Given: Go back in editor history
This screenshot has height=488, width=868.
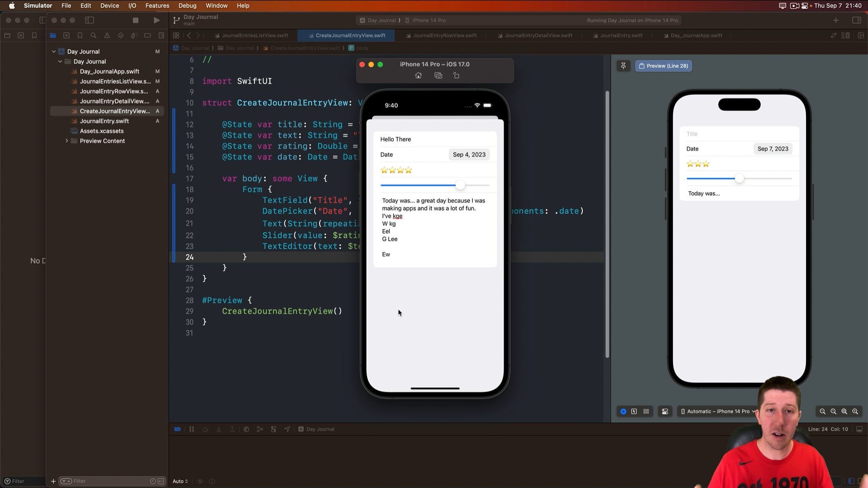Looking at the screenshot, I should pos(189,35).
